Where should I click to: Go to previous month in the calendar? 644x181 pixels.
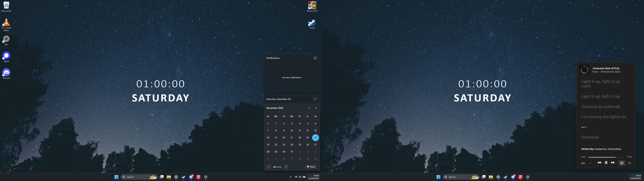pyautogui.click(x=309, y=108)
